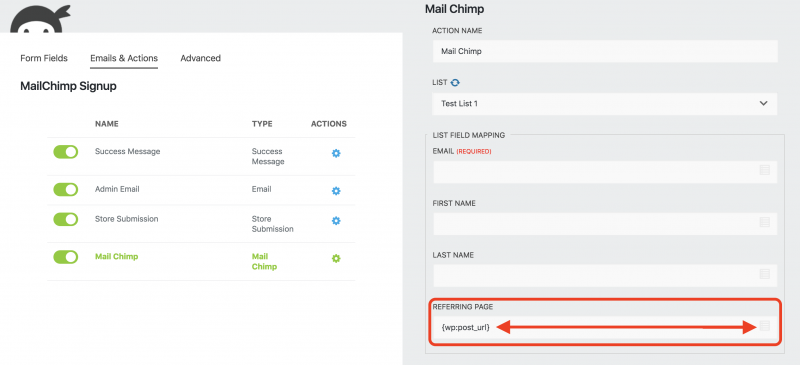Focus the First Name mapping field
This screenshot has height=365, width=800.
[x=605, y=224]
